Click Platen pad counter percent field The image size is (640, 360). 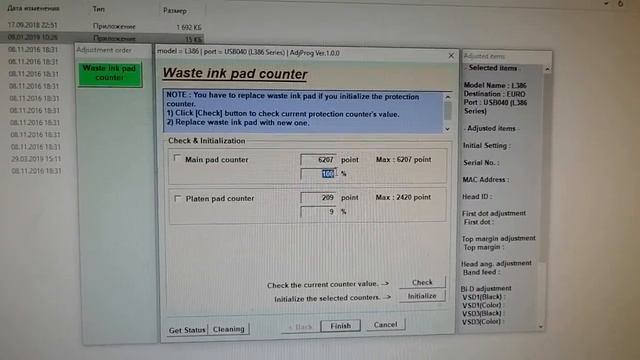click(318, 211)
